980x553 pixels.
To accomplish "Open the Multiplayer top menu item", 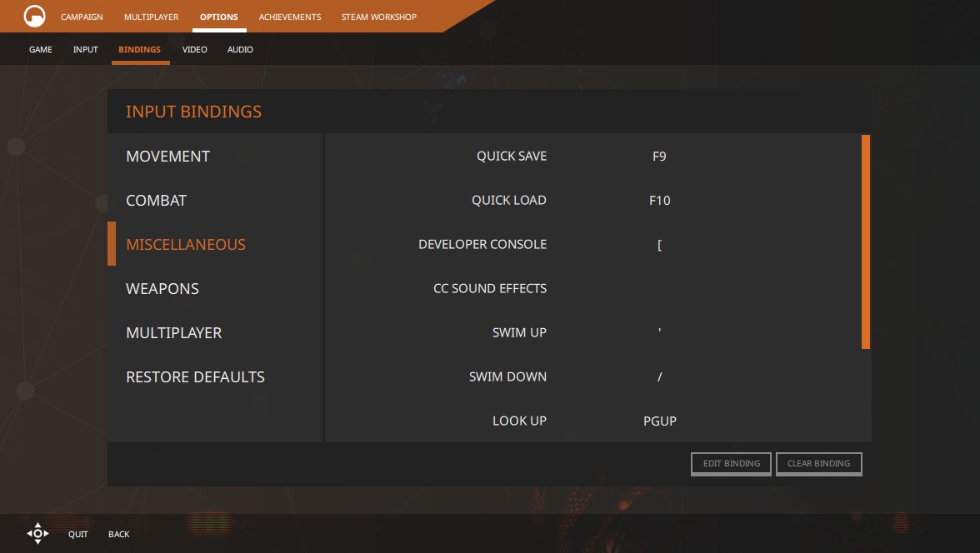I will click(x=152, y=17).
